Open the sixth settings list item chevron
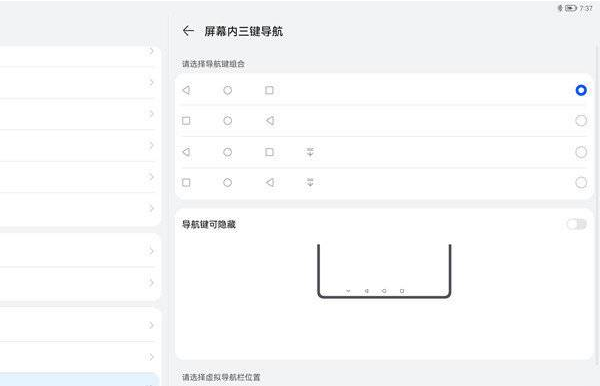The image size is (600, 386). click(x=152, y=208)
